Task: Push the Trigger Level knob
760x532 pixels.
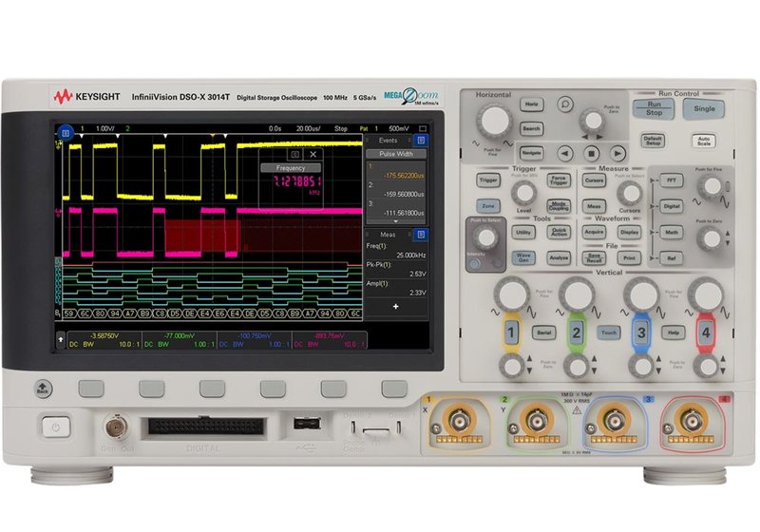Action: [524, 193]
